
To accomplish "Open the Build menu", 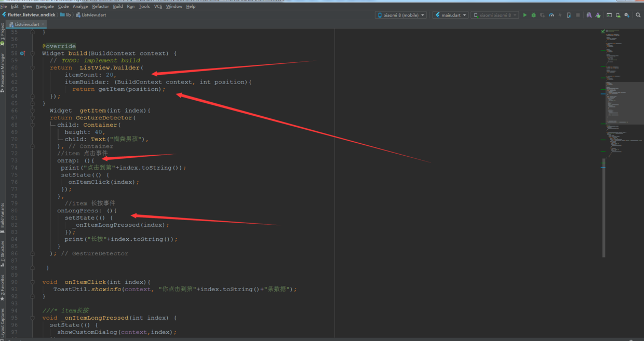I will [118, 6].
